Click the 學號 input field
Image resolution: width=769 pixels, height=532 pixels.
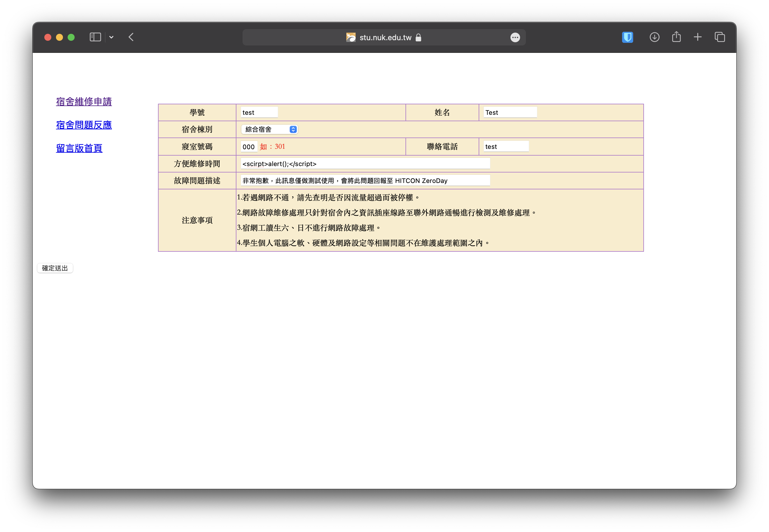click(x=259, y=112)
